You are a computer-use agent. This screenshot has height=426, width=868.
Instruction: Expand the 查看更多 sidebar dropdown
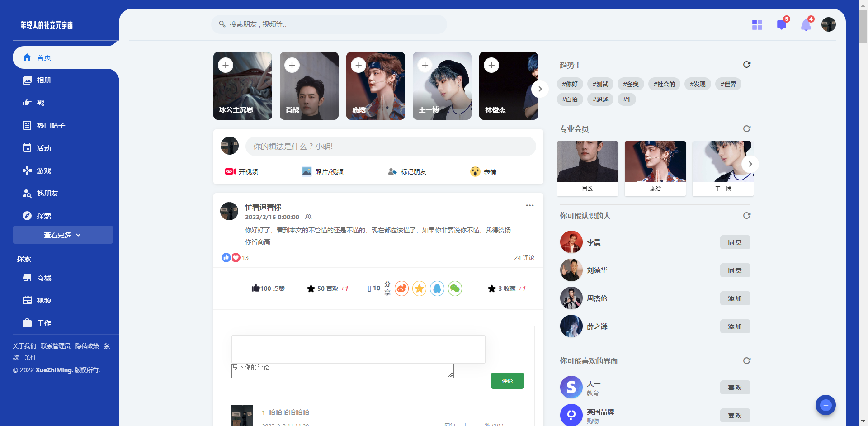point(63,235)
